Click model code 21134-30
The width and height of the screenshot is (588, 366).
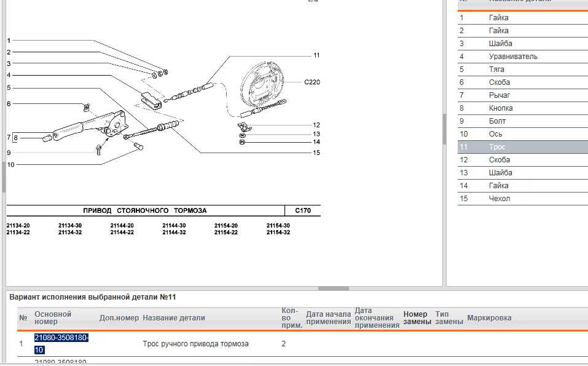70,226
